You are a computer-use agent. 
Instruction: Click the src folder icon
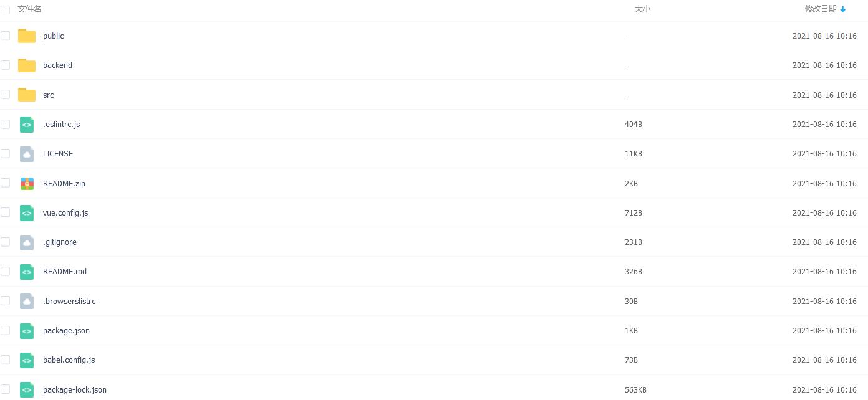27,95
